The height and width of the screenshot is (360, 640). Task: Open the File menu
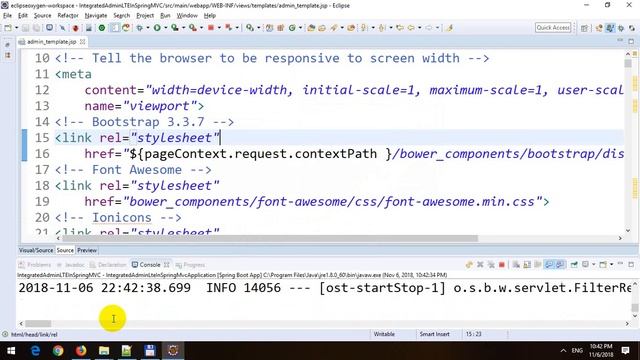click(7, 16)
